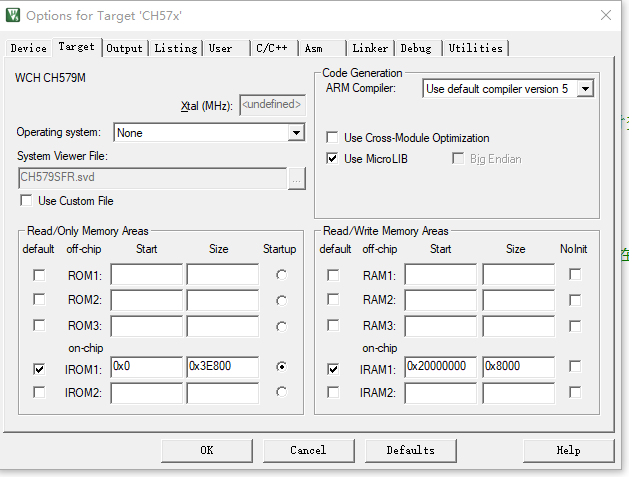Click the RAM2 Size field

coord(519,300)
